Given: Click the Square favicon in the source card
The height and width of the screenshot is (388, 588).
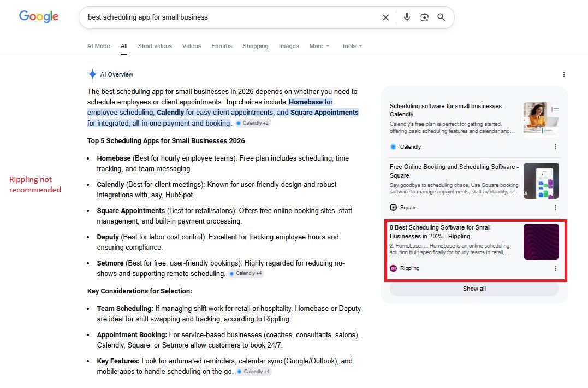Looking at the screenshot, I should 393,208.
